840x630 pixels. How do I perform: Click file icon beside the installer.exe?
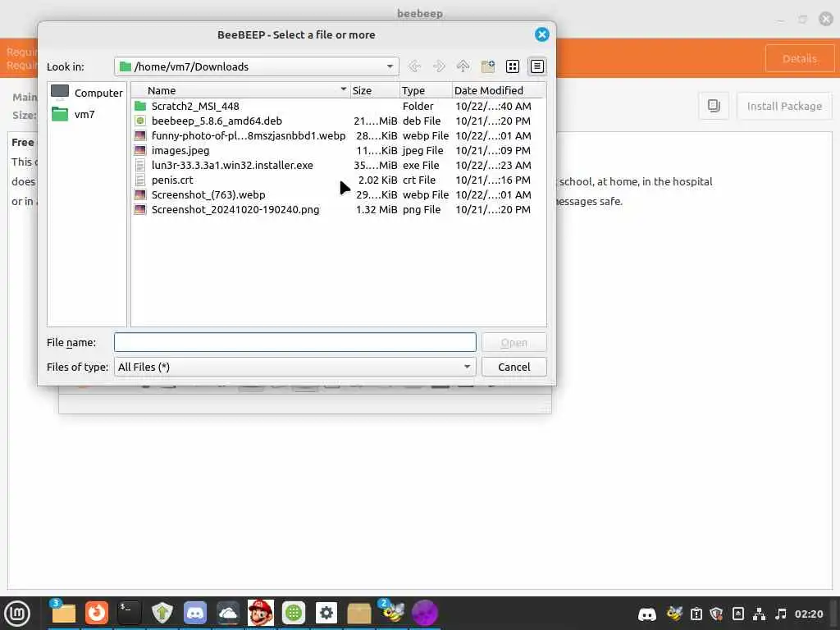[x=140, y=165]
